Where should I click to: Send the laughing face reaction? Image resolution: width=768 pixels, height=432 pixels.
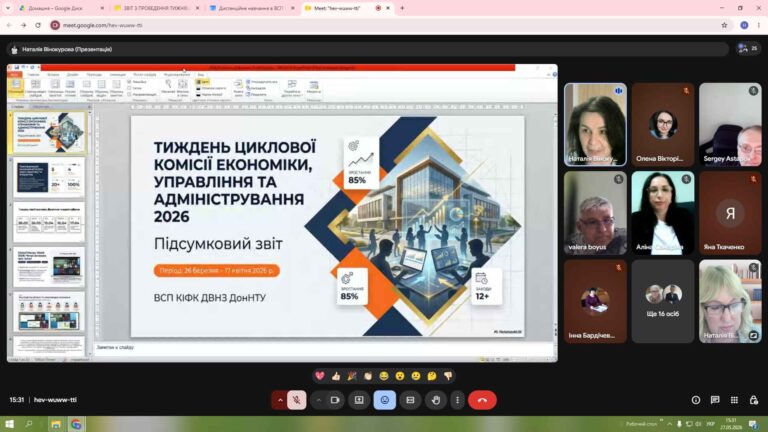[x=384, y=376]
